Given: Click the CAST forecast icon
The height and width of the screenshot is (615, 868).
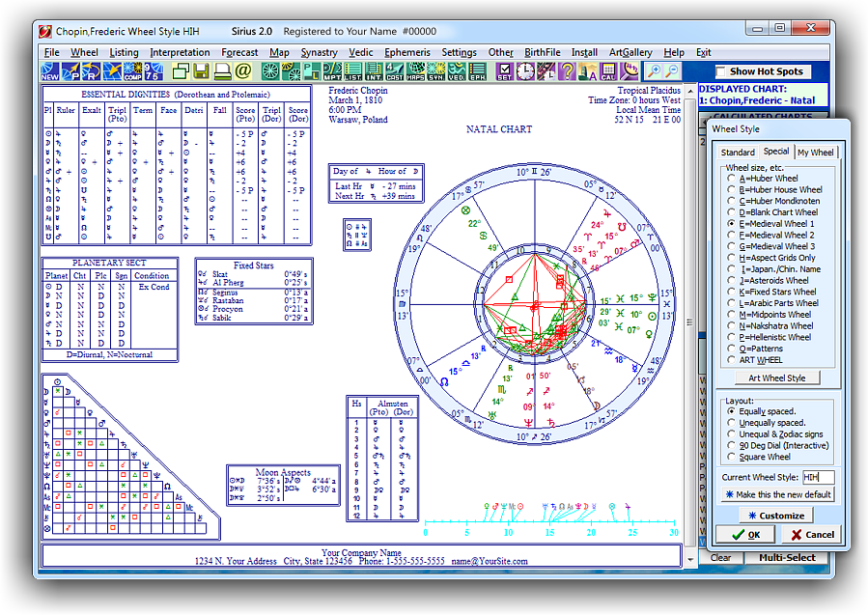Looking at the screenshot, I should pos(394,71).
